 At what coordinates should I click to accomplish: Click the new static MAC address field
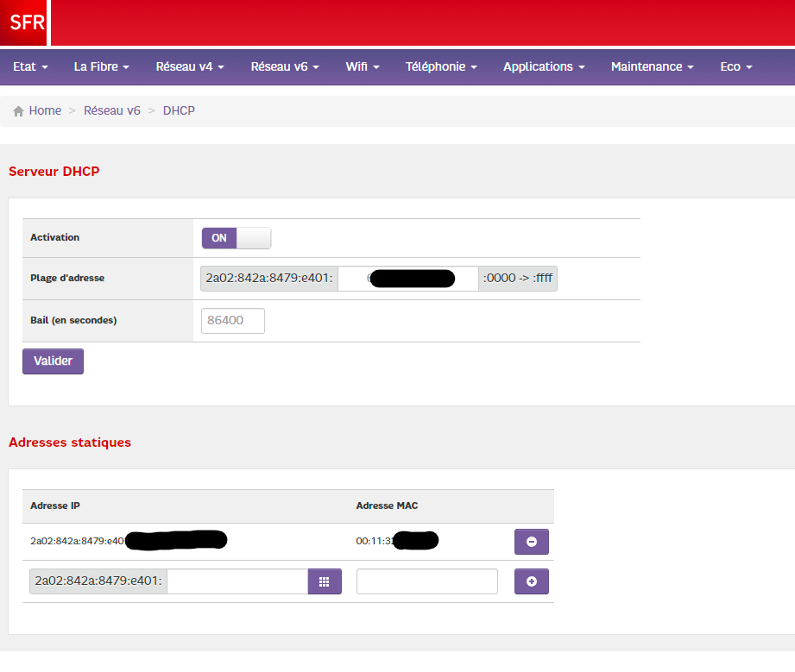426,581
